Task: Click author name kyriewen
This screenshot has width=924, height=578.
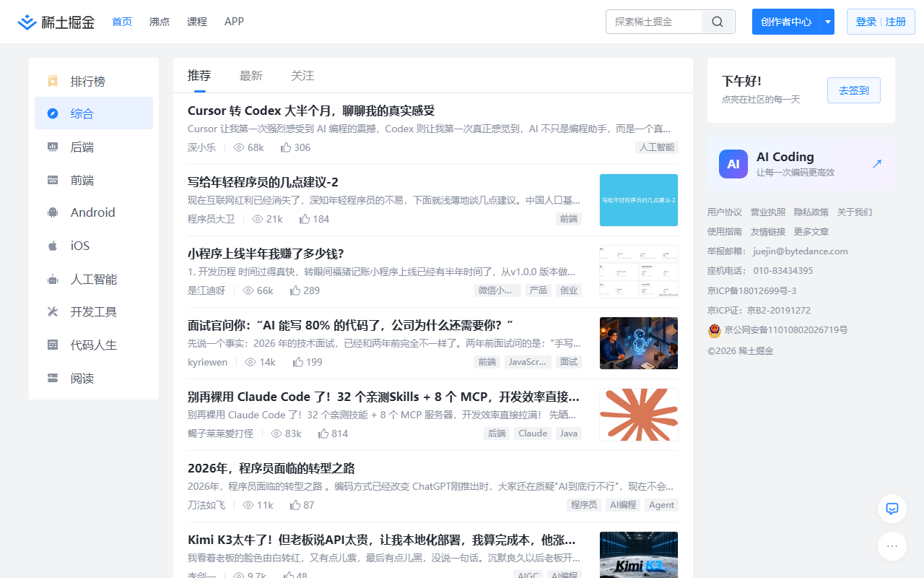Action: pos(207,362)
